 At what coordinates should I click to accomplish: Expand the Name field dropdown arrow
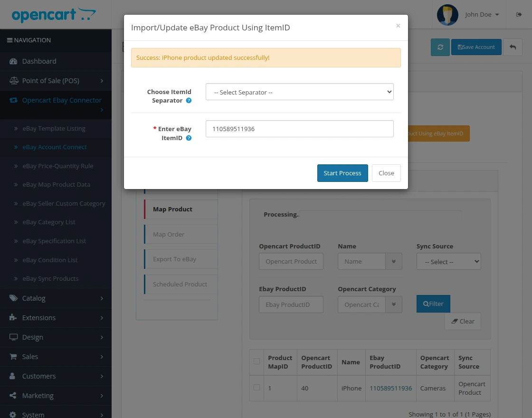click(x=394, y=262)
